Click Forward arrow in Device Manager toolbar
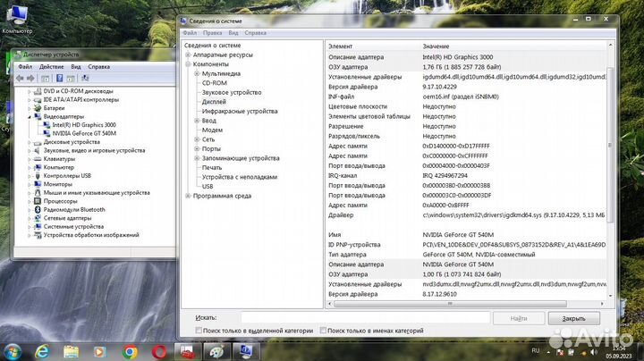This screenshot has height=361, width=644. pyautogui.click(x=30, y=78)
